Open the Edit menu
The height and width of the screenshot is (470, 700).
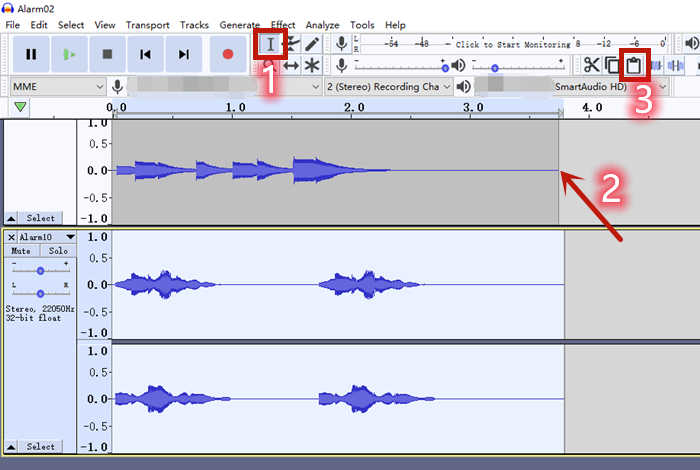click(39, 25)
